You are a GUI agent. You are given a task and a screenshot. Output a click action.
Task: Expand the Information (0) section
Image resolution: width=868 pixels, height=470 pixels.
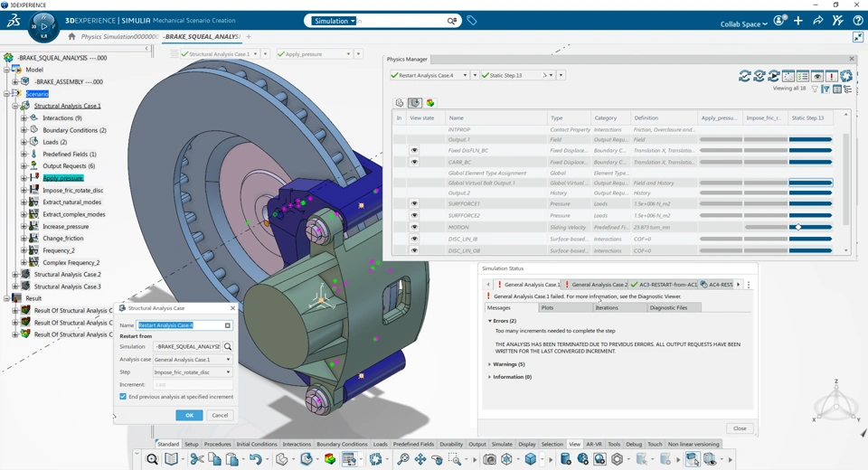[489, 377]
